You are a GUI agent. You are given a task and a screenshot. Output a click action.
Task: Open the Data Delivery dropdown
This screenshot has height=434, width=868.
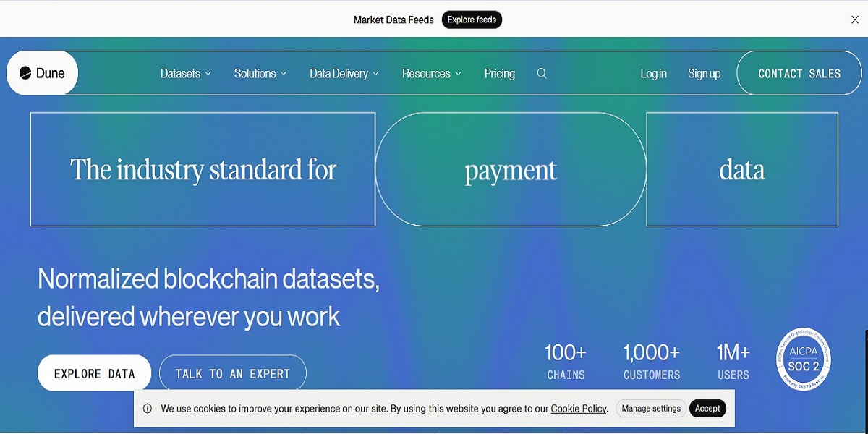tap(344, 73)
